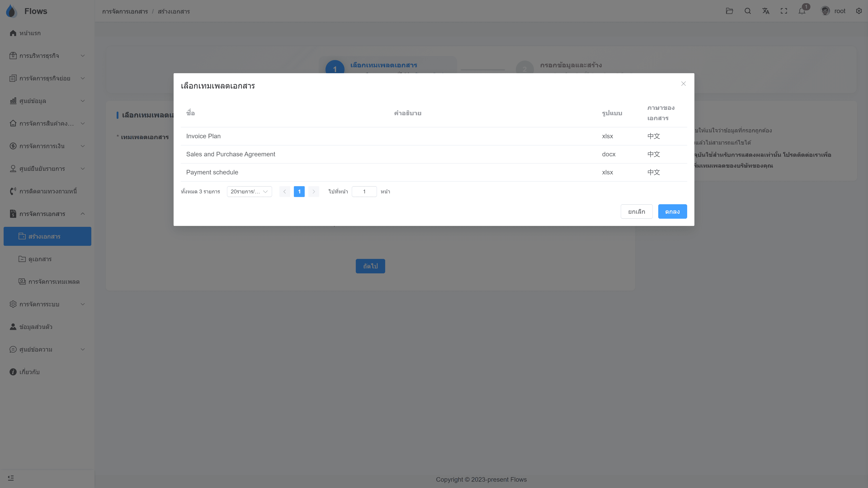Click the ข้อมูลส่วนตัว person icon
This screenshot has width=868, height=488.
click(x=13, y=327)
